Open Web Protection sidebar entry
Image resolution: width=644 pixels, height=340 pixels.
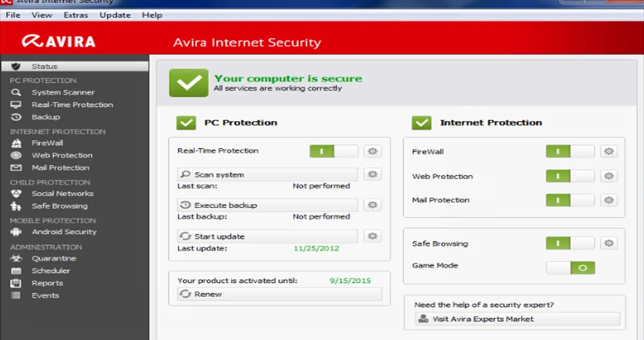click(62, 155)
